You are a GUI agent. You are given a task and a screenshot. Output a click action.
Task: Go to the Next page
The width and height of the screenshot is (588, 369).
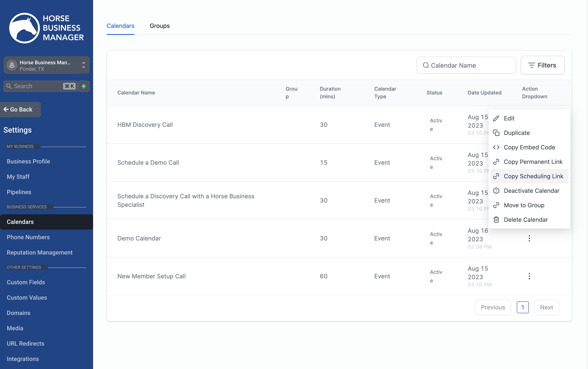click(546, 307)
